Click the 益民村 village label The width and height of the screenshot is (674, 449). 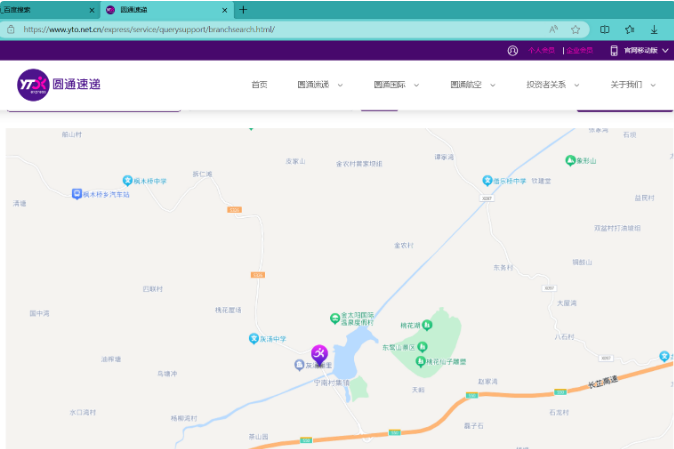[644, 198]
